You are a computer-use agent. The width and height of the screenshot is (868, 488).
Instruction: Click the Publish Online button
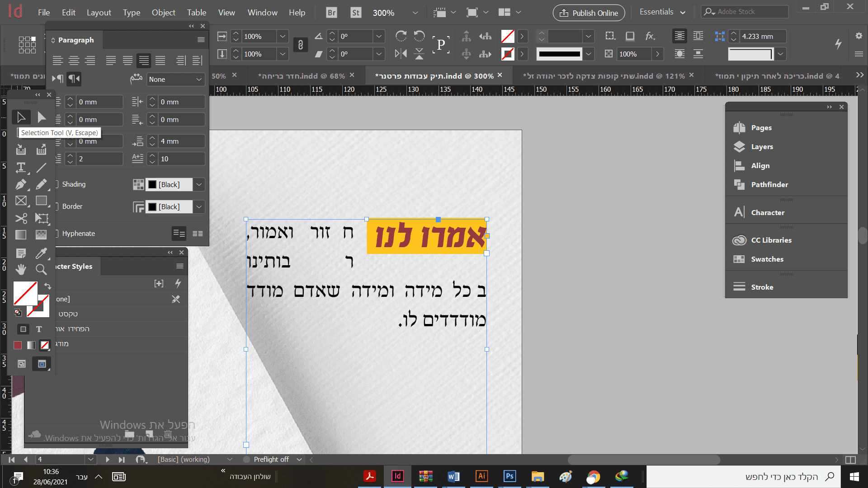coord(589,13)
